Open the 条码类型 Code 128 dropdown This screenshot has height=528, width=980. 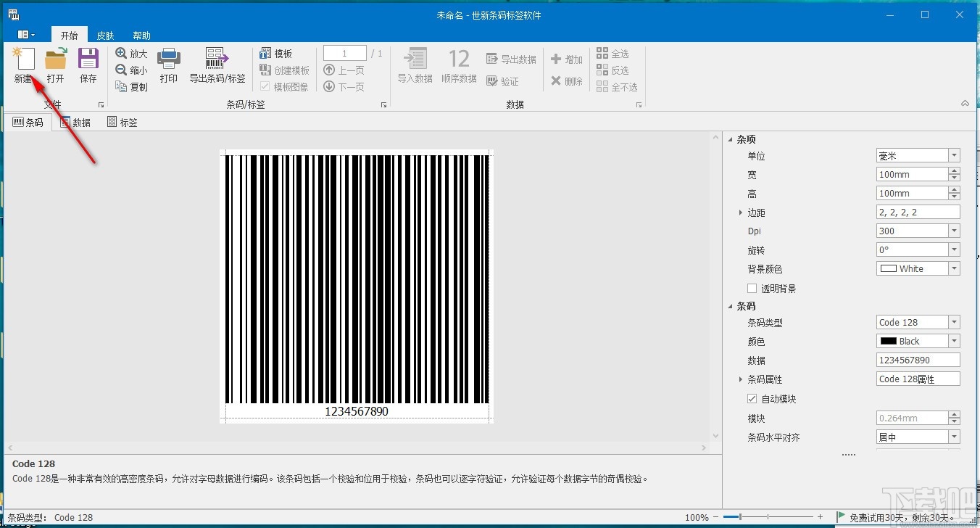pos(955,321)
